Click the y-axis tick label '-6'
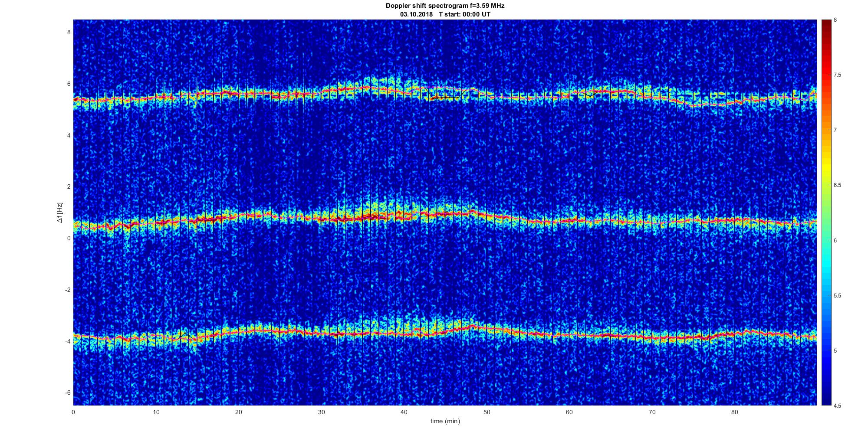Viewport: 868px width, 435px height. pos(67,392)
